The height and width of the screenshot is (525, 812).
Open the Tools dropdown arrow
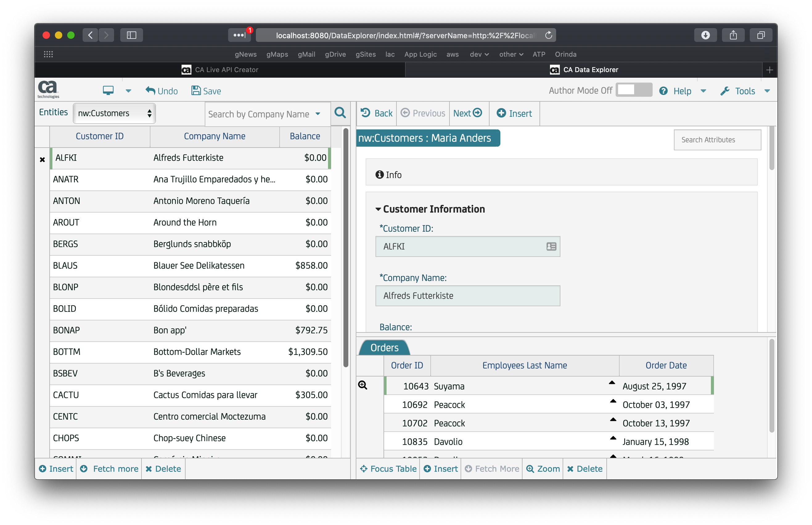(767, 91)
